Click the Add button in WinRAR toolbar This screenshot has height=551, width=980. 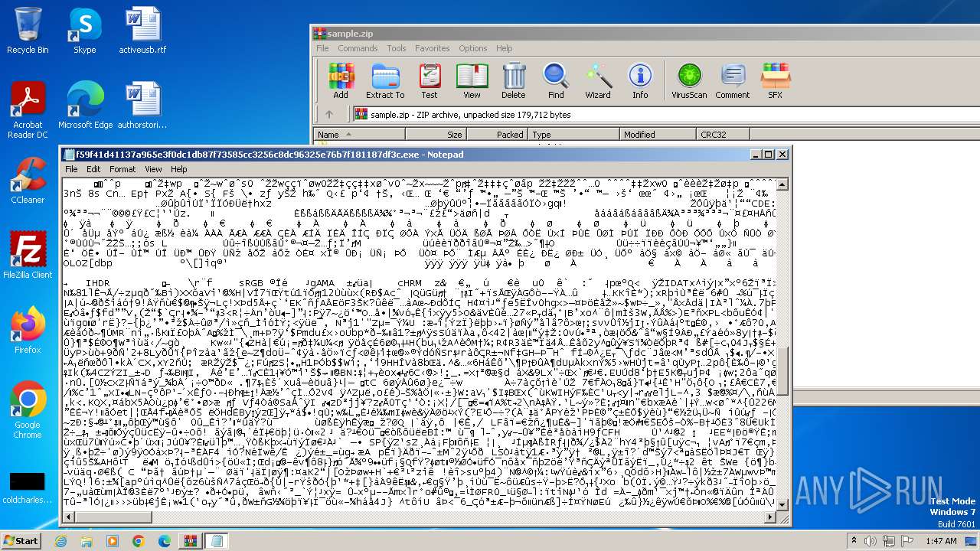coord(341,81)
